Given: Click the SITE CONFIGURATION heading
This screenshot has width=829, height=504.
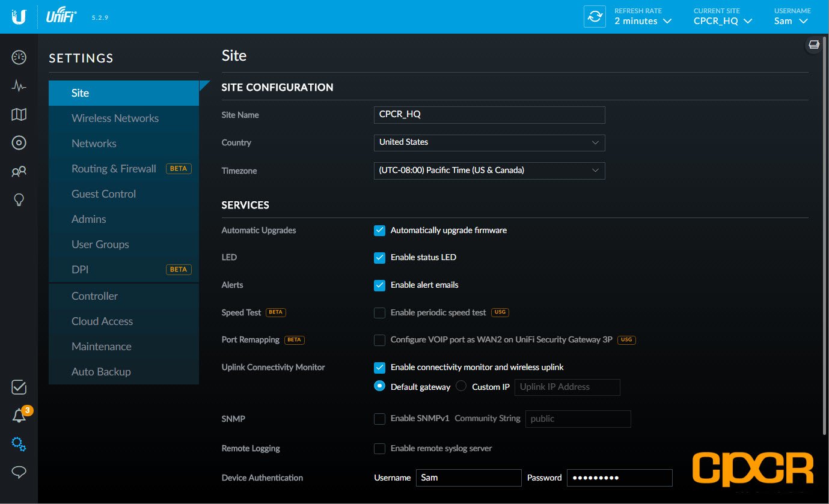Looking at the screenshot, I should point(277,87).
